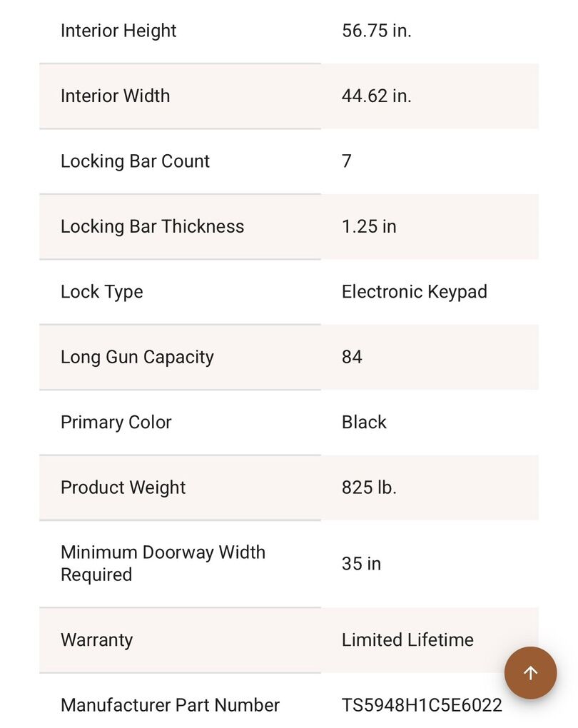578x728 pixels.
Task: Select the Limited Lifetime warranty value
Action: (x=407, y=639)
